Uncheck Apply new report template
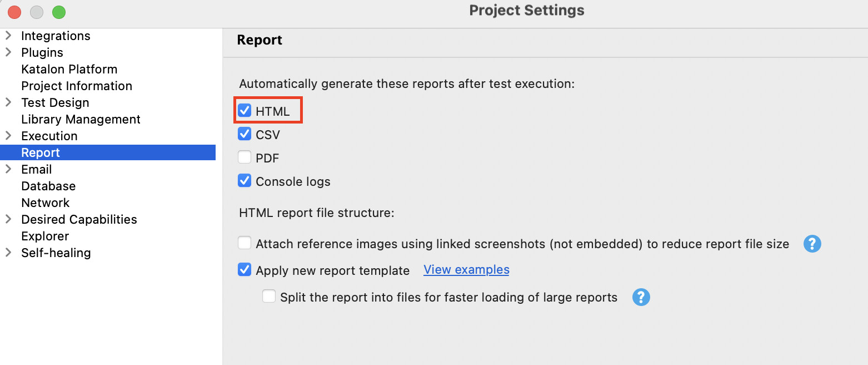Viewport: 868px width, 365px height. [245, 270]
